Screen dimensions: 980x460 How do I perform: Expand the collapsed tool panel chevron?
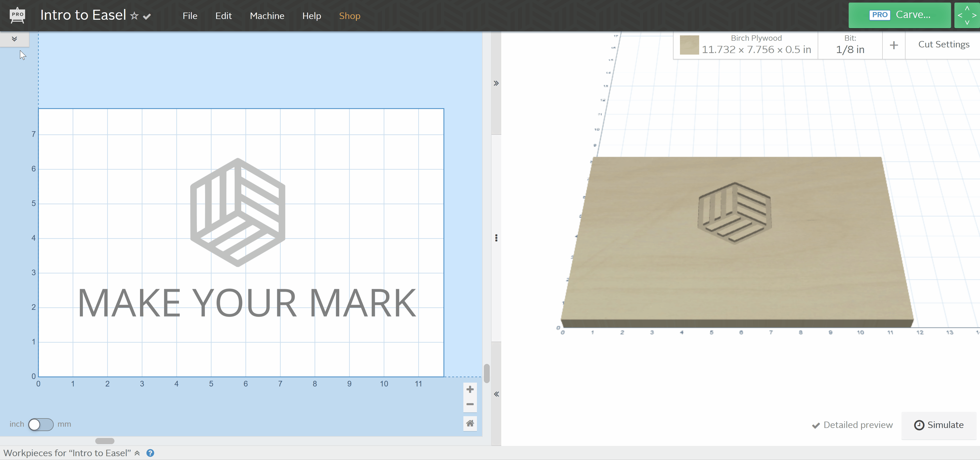pyautogui.click(x=14, y=39)
